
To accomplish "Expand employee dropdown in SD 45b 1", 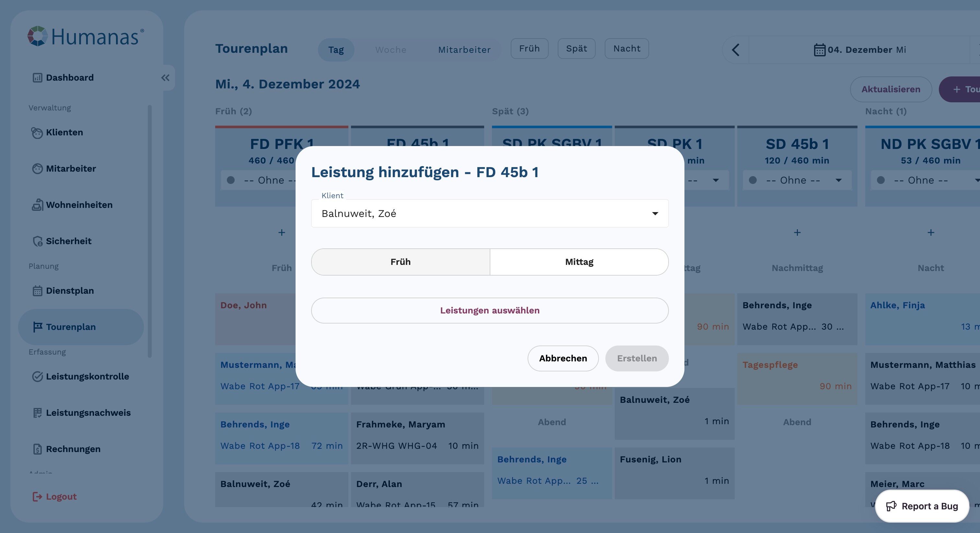I will click(838, 180).
